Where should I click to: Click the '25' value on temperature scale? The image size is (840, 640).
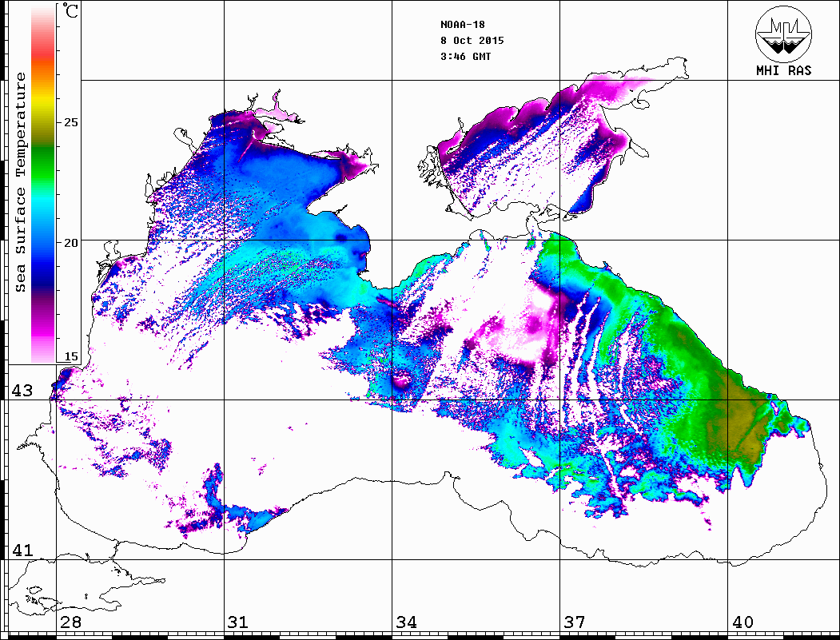[x=70, y=122]
